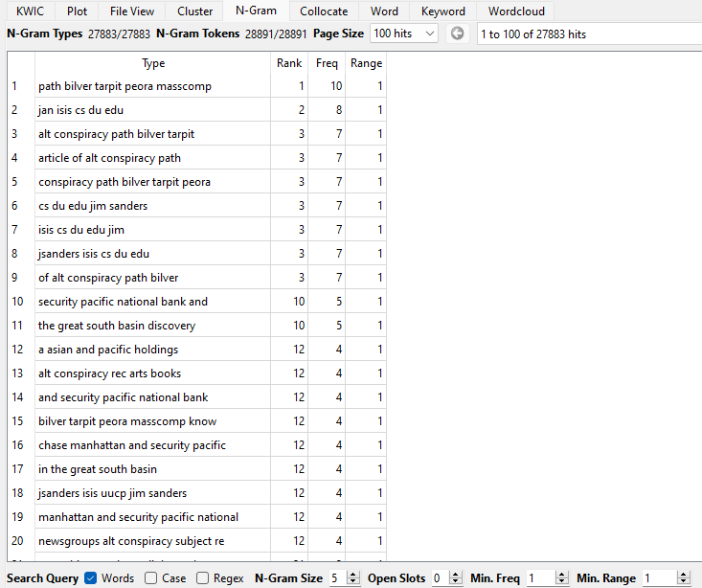
Task: Enable the Regex checkbox
Action: (x=202, y=578)
